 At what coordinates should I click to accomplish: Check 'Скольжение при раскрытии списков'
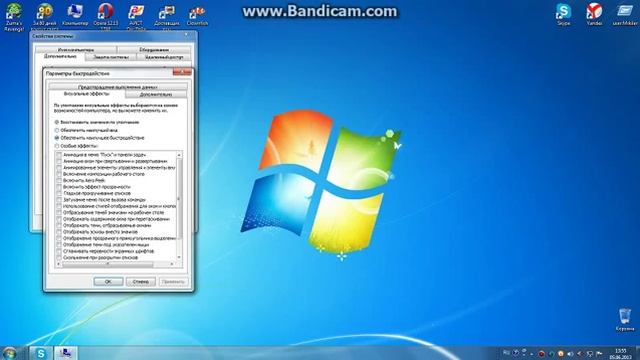59,258
